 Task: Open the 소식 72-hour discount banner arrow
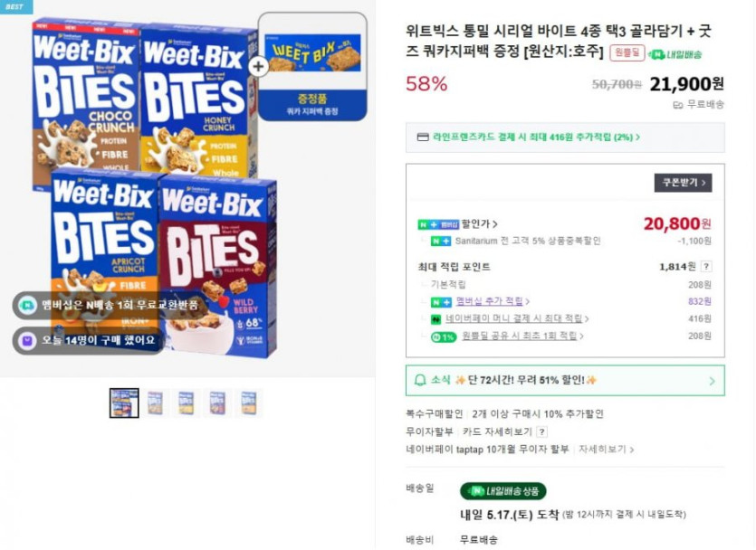point(712,381)
